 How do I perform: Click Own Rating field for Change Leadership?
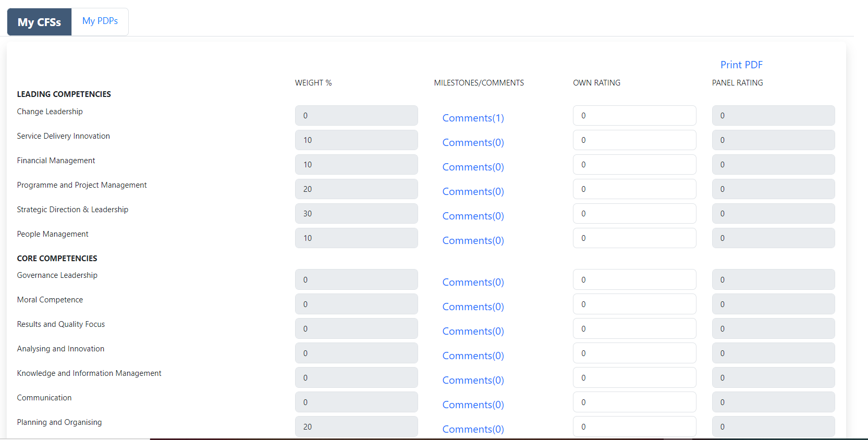[x=634, y=116]
